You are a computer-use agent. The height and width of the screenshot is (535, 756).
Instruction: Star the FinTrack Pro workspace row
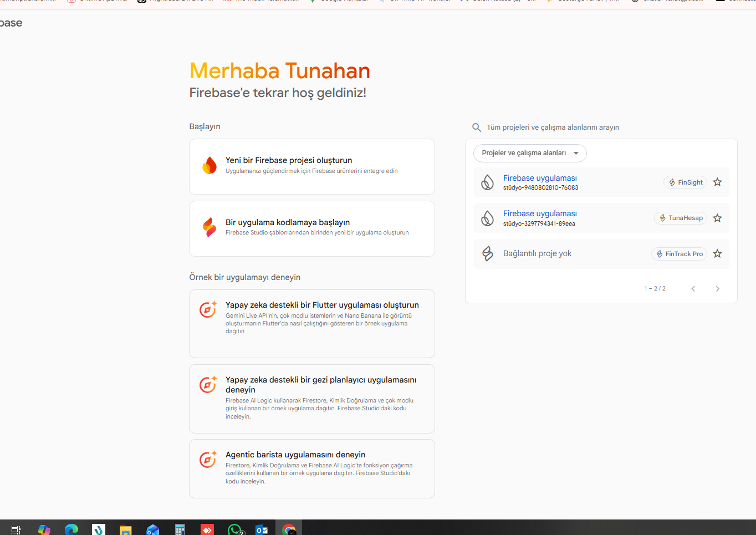[x=717, y=254]
